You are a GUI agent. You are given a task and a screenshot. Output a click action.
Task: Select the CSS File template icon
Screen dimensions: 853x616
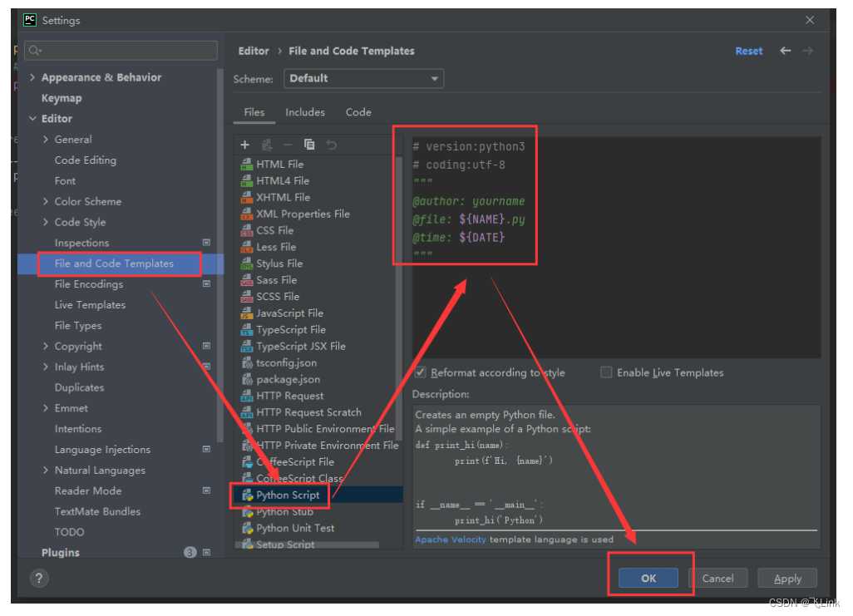[247, 230]
